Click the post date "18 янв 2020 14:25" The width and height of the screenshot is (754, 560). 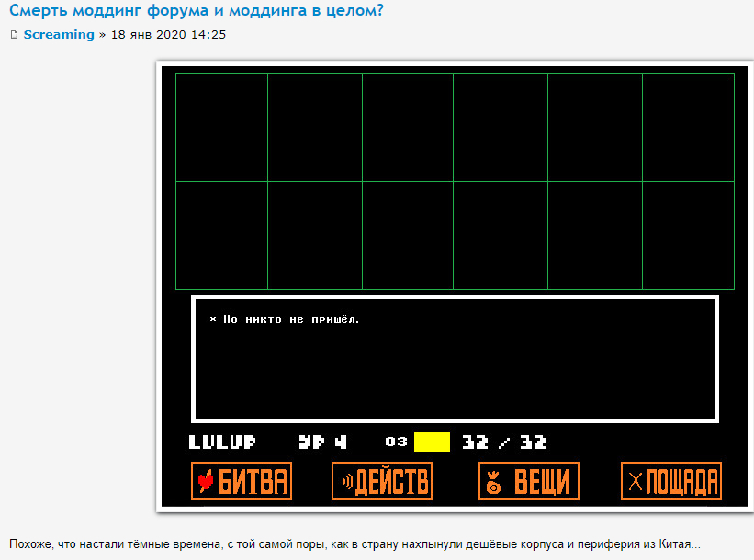coord(168,35)
